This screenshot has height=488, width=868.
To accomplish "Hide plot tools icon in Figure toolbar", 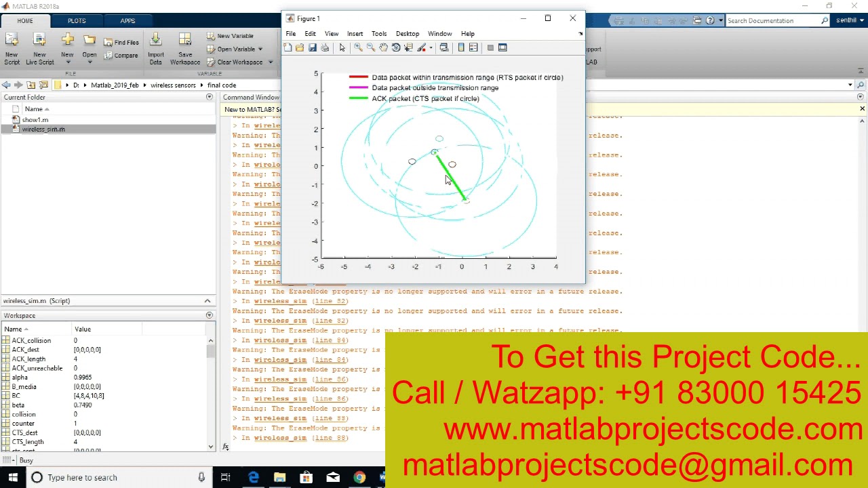I will pyautogui.click(x=490, y=47).
